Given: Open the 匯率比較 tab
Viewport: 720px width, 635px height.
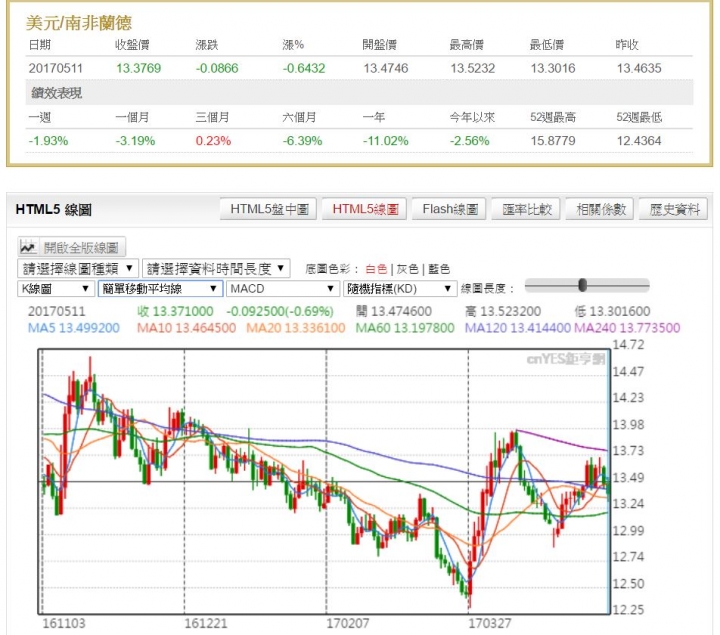Looking at the screenshot, I should pyautogui.click(x=526, y=209).
